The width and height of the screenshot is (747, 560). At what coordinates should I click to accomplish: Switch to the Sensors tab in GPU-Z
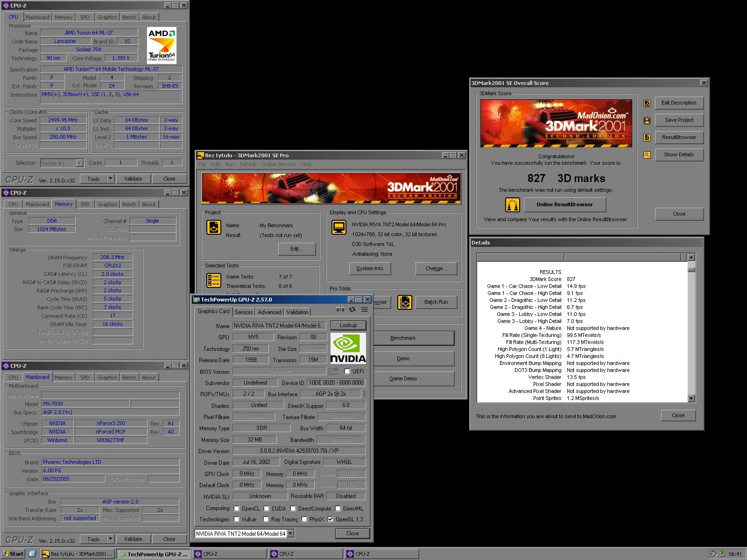[x=244, y=312]
